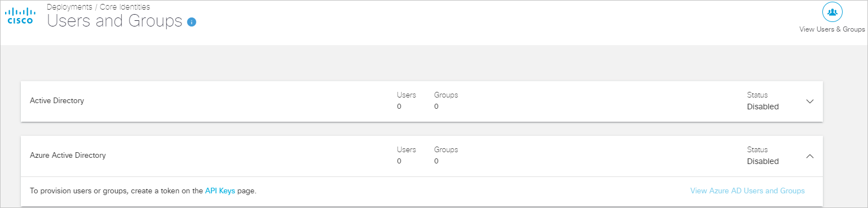Click View Azure AD Users and Groups link

747,191
